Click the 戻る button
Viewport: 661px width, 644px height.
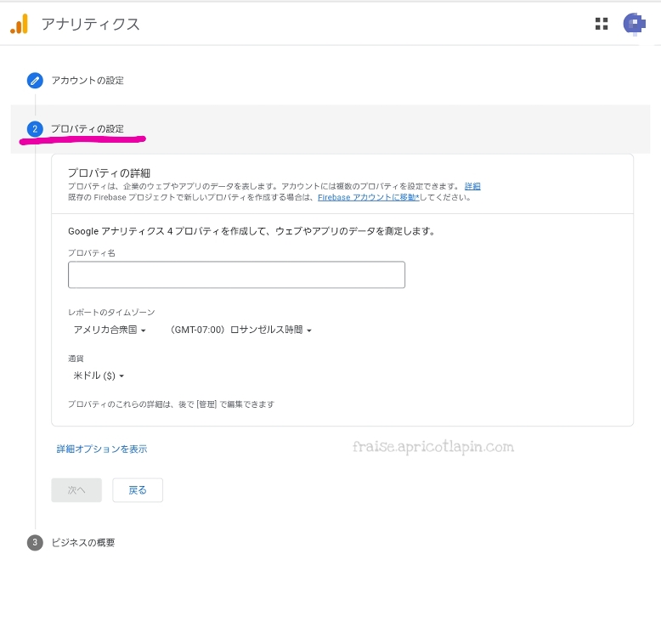coord(138,489)
